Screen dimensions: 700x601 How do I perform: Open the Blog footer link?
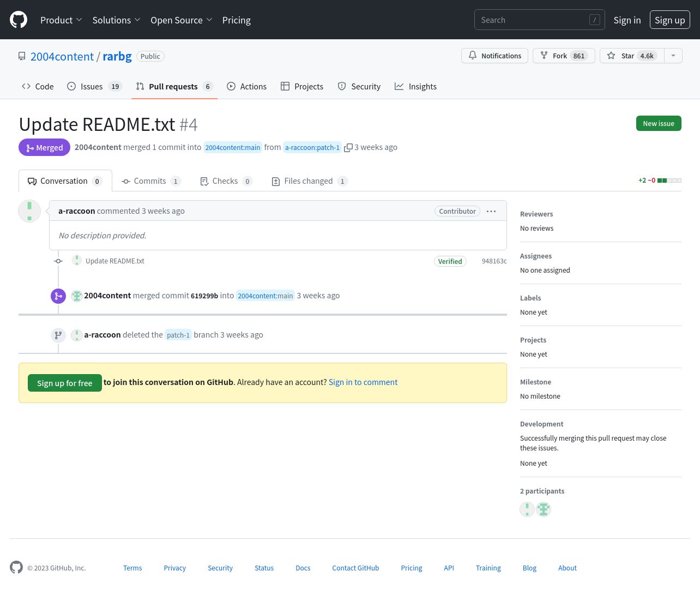529,568
